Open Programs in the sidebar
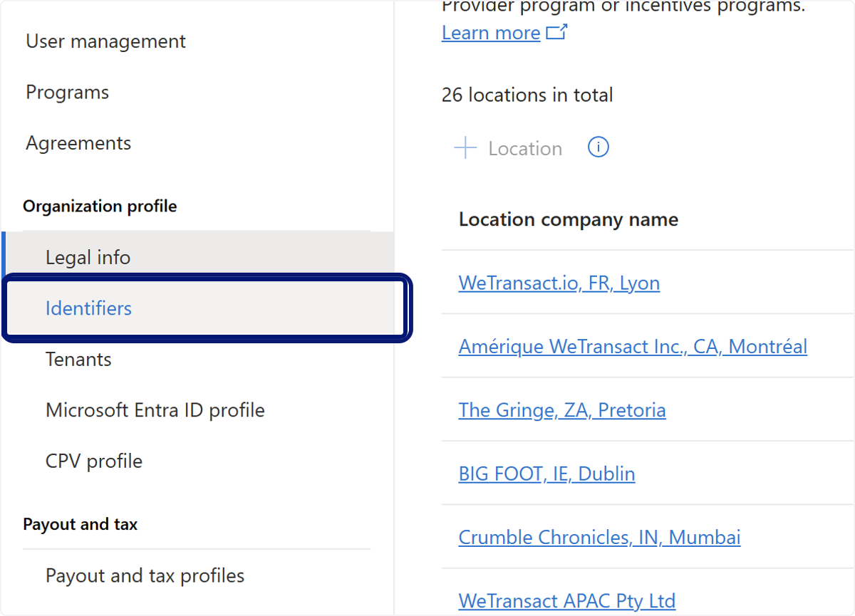 click(68, 93)
